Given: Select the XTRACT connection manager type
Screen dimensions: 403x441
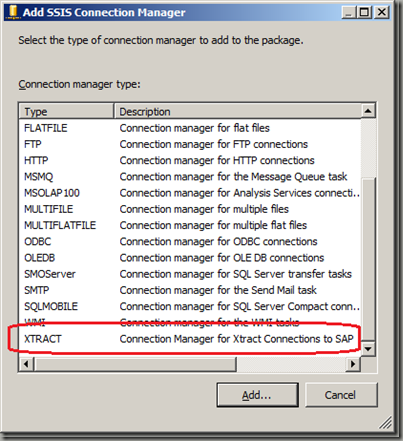Looking at the screenshot, I should 190,339.
